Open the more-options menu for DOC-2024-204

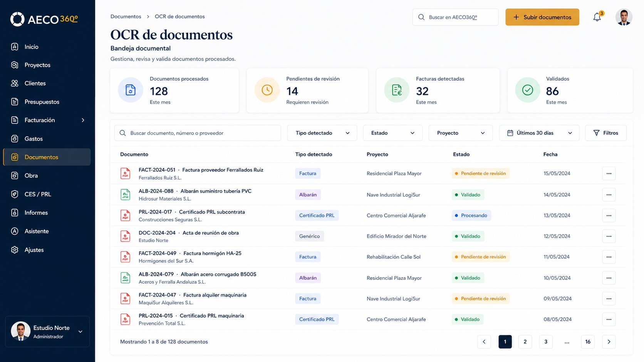pyautogui.click(x=609, y=236)
